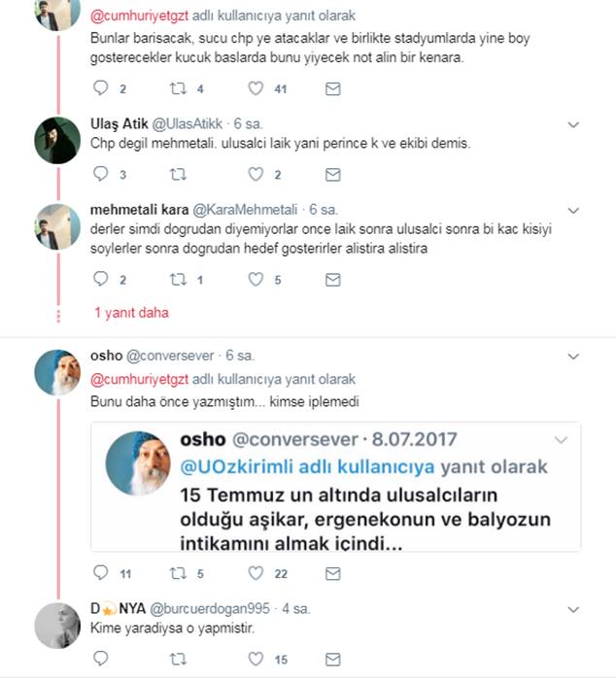Show '1 yanıt daha' hidden reply
This screenshot has height=680, width=616.
(131, 313)
